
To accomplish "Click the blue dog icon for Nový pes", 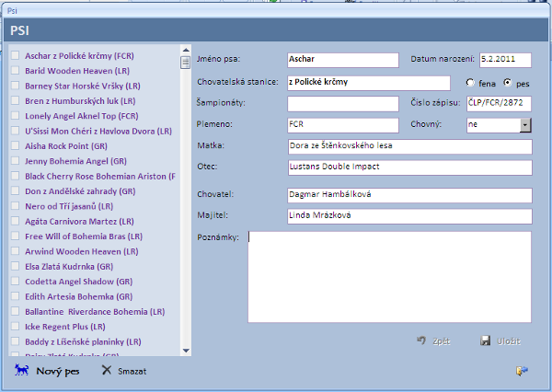I will [21, 370].
